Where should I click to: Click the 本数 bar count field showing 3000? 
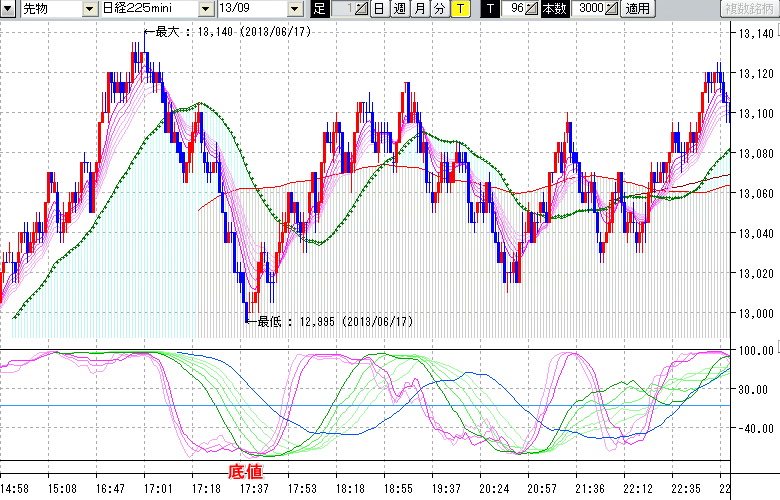pyautogui.click(x=589, y=9)
